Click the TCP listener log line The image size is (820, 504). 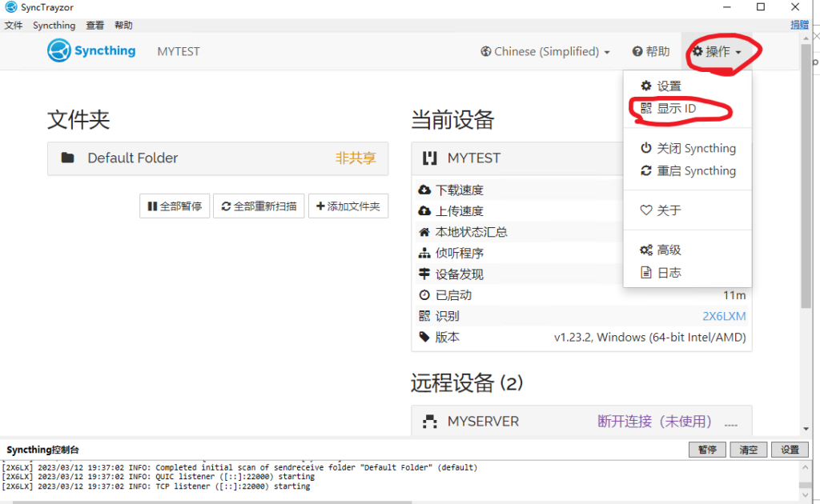[156, 486]
